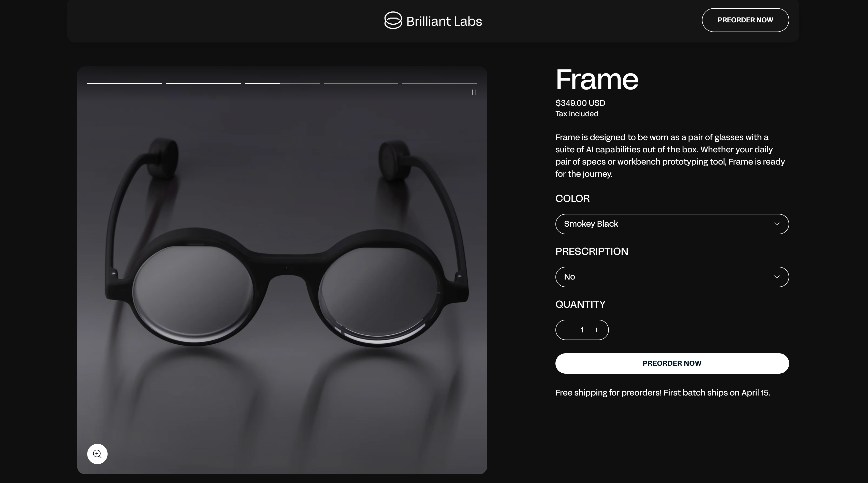Click the chevron on the Prescription selector

tap(777, 277)
